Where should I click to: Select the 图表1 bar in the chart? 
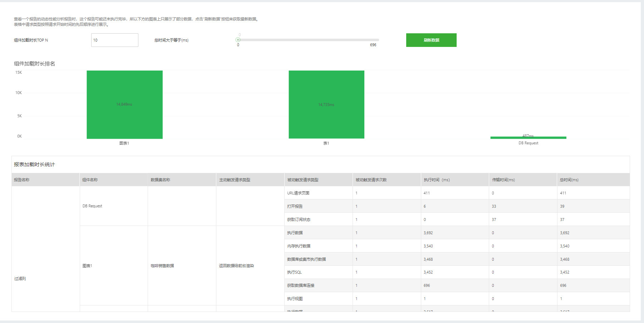click(124, 104)
